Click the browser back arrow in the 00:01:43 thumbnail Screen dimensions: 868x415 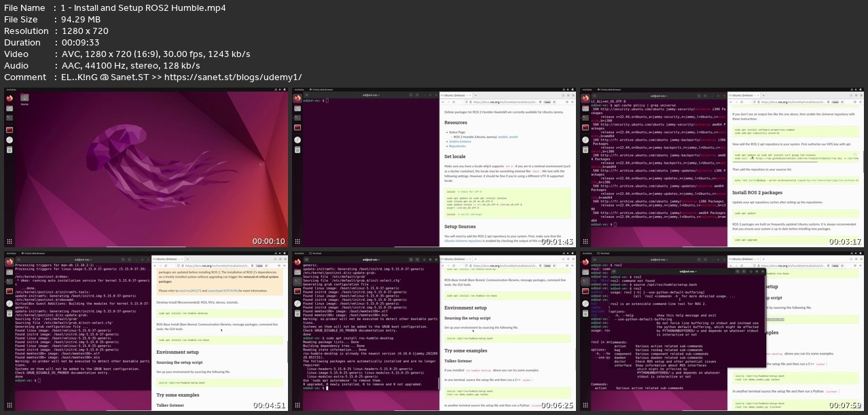[444, 101]
